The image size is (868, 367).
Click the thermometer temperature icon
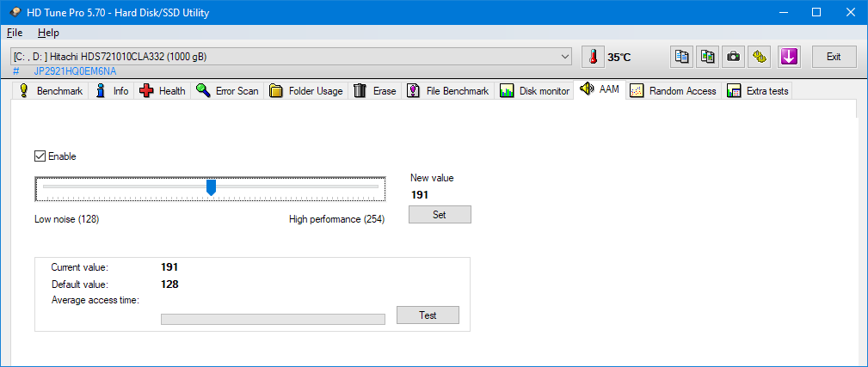594,57
